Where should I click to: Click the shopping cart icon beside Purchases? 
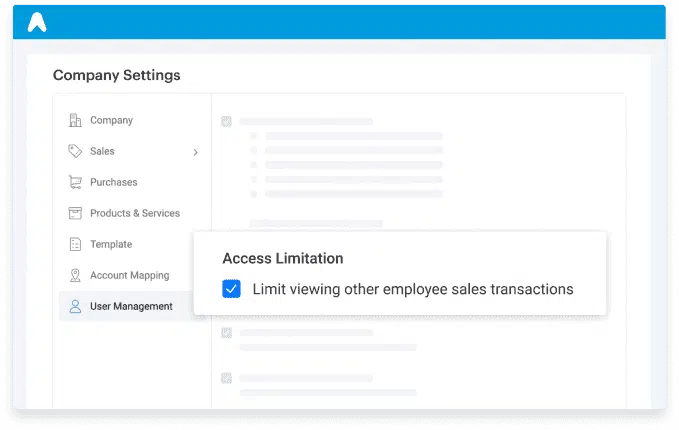[x=75, y=183]
